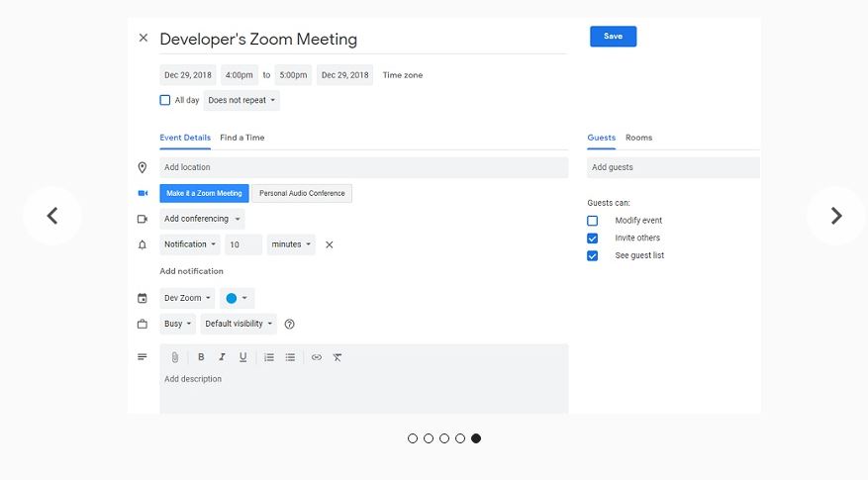868x480 pixels.
Task: Open the start date Dec 29, 2018
Action: coord(188,75)
